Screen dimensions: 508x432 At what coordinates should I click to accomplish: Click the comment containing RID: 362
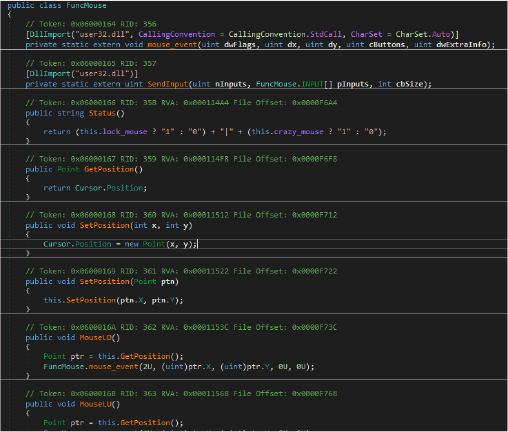pos(181,327)
